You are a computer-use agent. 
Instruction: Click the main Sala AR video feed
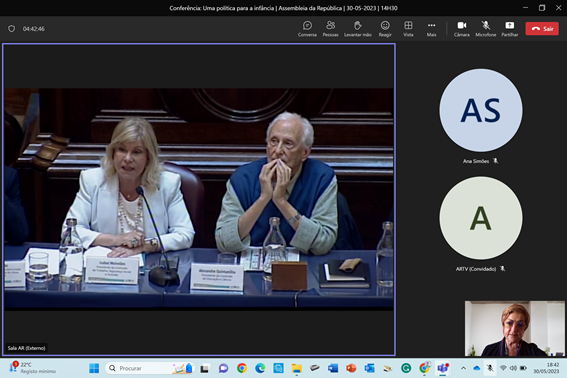[x=199, y=199]
